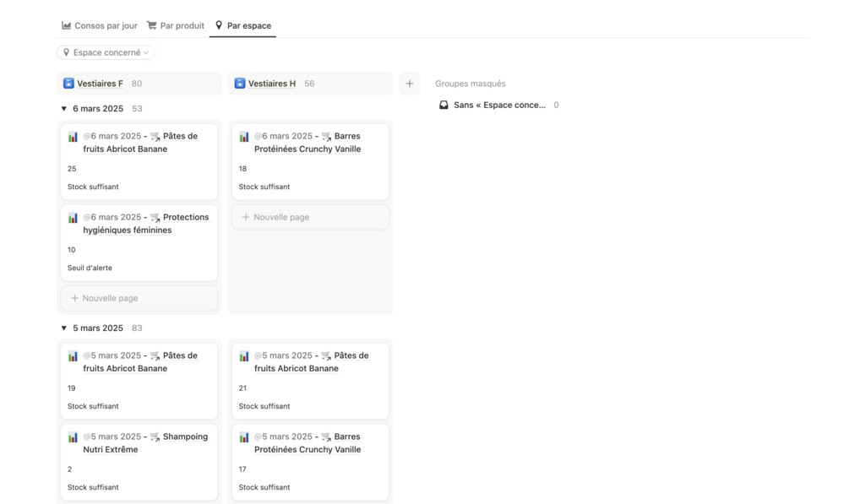Click cart icon on Protections hygiéniques card title
The height and width of the screenshot is (504, 849).
155,218
